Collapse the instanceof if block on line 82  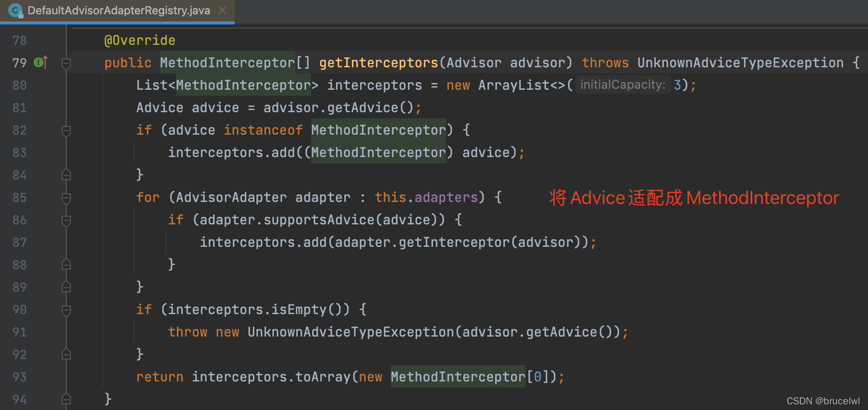point(66,131)
